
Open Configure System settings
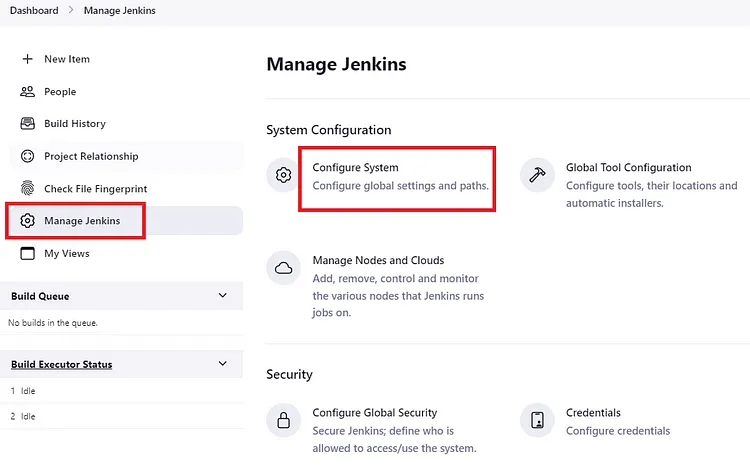(x=355, y=167)
